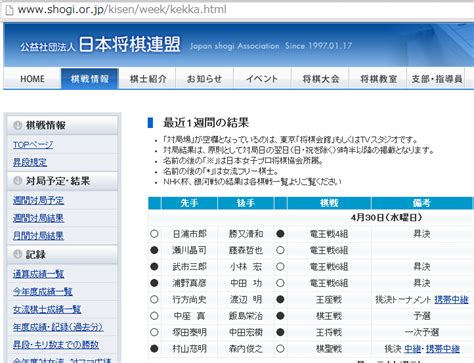Image resolution: width=474 pixels, height=363 pixels.
Task: Click player name 勝又清和
Action: coord(246,234)
